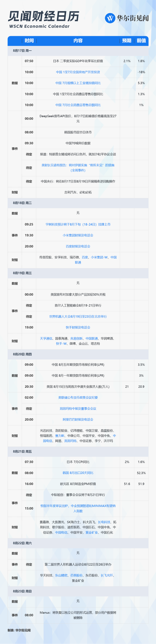Click 芯原股份 in the Saturday earnings list
The height and width of the screenshot is (644, 156).
(76, 576)
